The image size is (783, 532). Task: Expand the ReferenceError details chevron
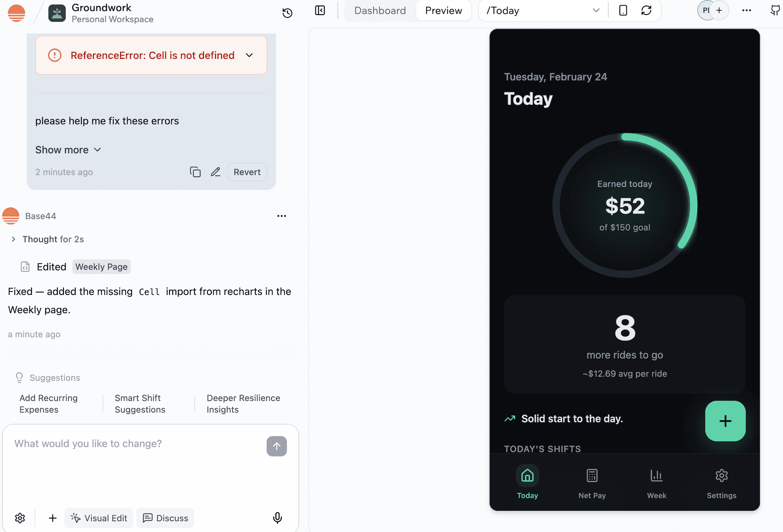click(249, 55)
